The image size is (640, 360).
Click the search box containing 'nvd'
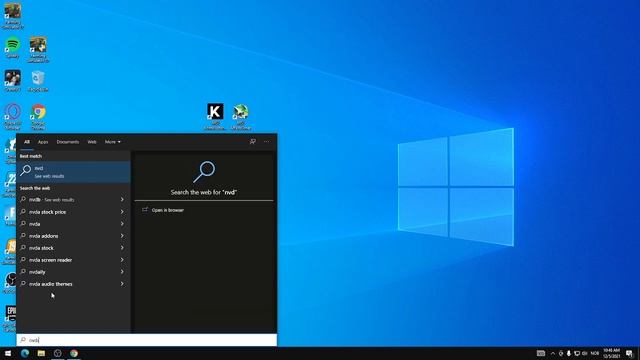[x=147, y=340]
